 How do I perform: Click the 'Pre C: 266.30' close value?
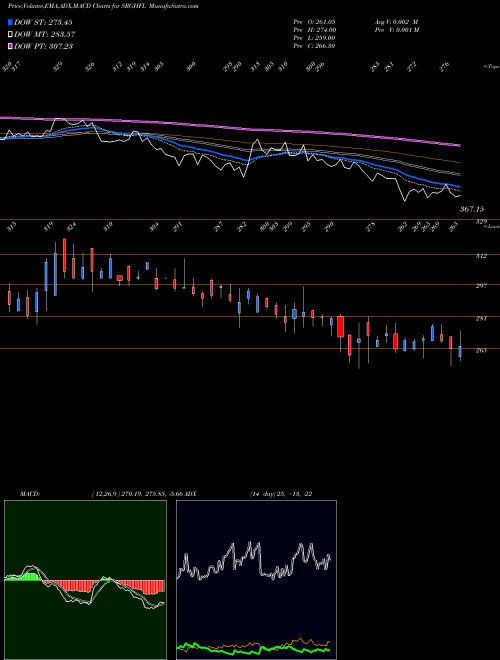tap(314, 45)
